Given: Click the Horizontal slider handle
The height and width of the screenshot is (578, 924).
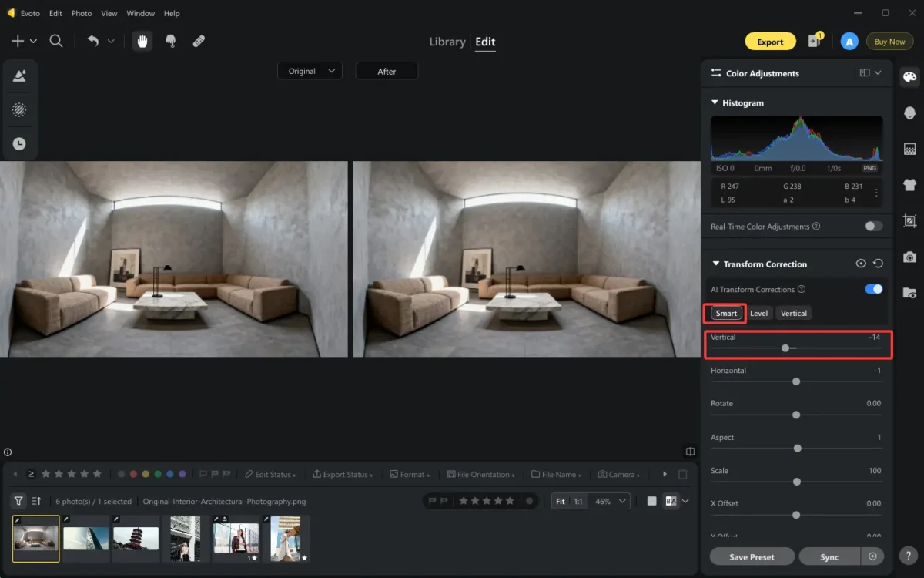Looking at the screenshot, I should pos(796,381).
